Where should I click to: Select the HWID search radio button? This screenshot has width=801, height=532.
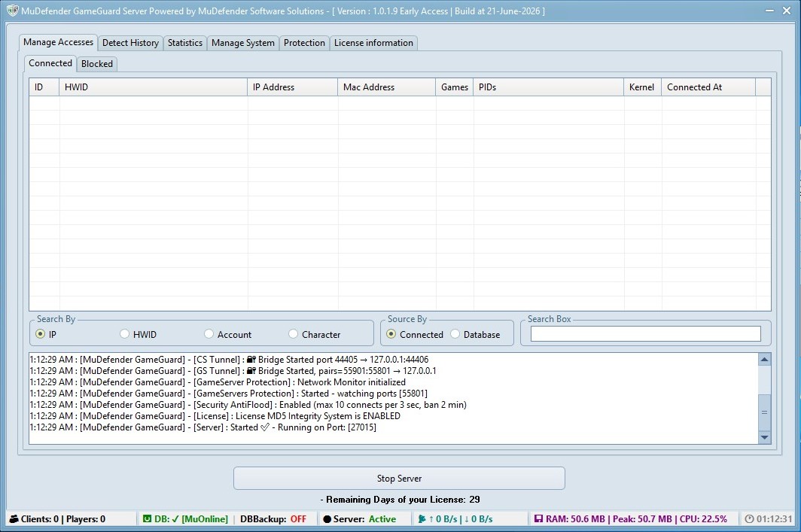pyautogui.click(x=125, y=334)
